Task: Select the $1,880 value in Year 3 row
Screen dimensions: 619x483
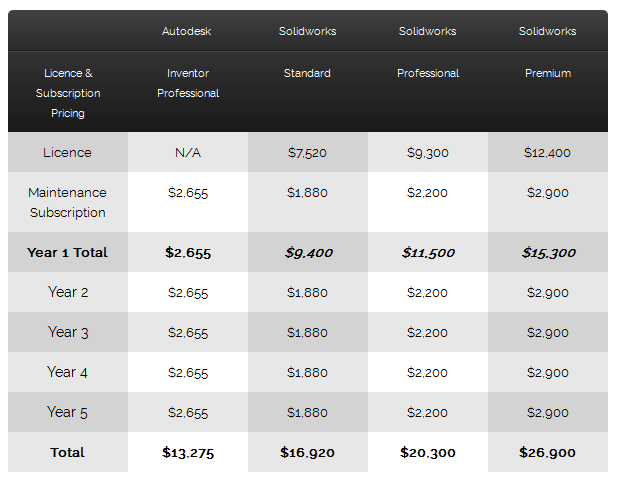Action: [307, 333]
